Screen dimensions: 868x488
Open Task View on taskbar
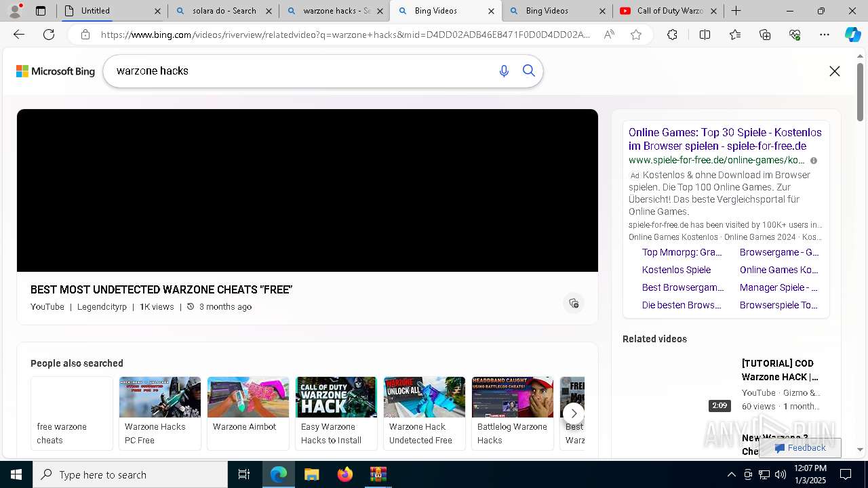[244, 474]
